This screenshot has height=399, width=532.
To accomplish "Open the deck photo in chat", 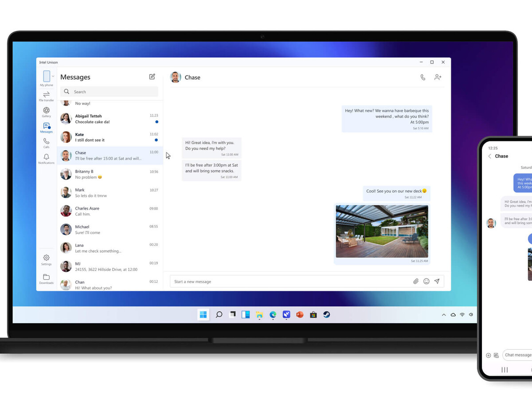I will [x=382, y=231].
